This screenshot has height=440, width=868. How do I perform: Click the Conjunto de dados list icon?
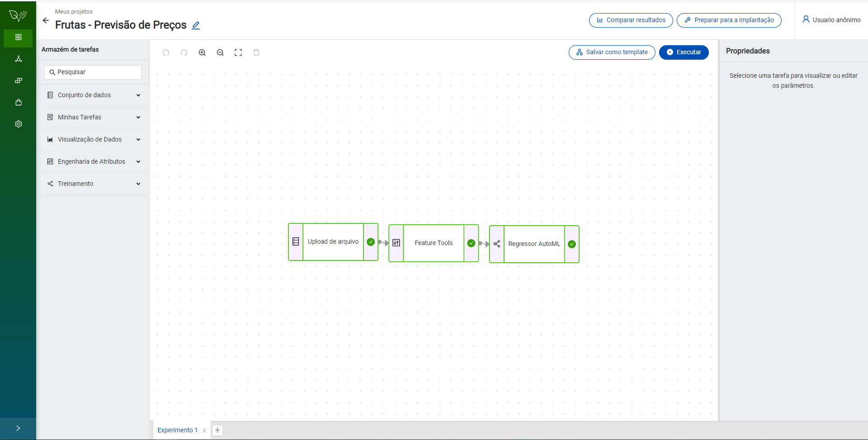[x=50, y=95]
